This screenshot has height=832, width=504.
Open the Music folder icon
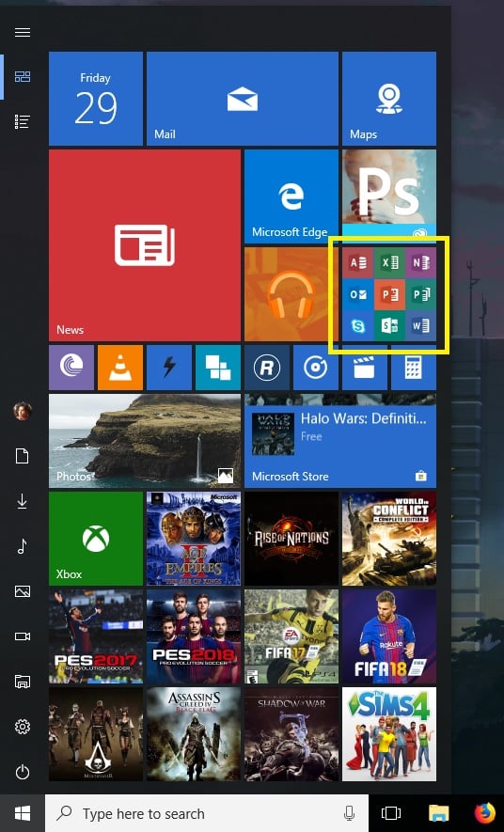23,546
